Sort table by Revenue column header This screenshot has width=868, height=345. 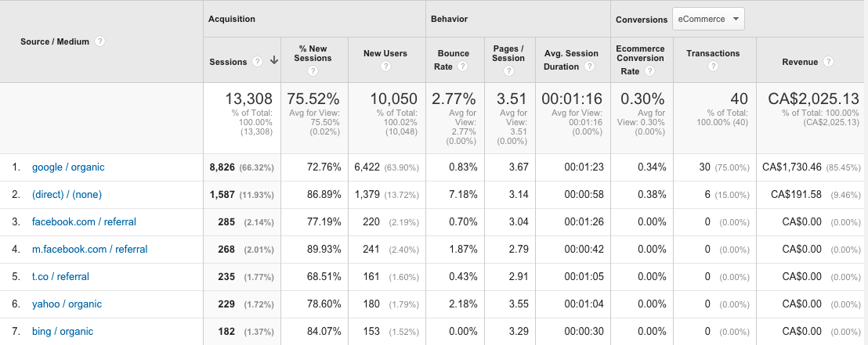click(x=799, y=62)
